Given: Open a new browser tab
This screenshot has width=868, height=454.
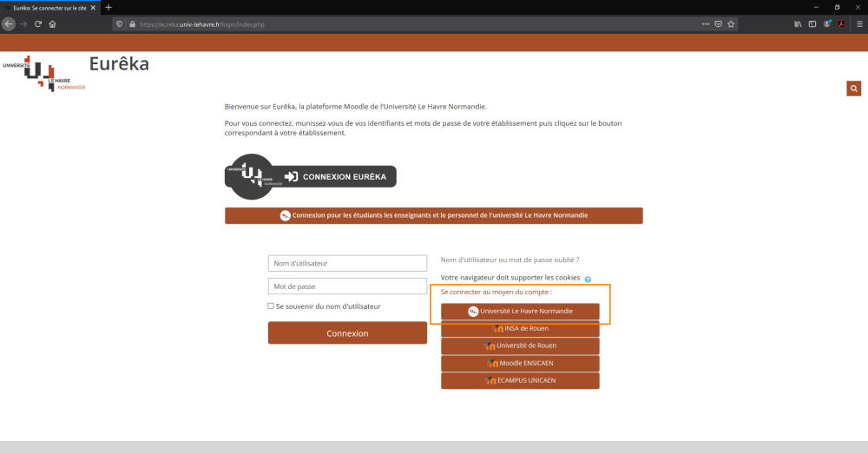Looking at the screenshot, I should pos(108,7).
